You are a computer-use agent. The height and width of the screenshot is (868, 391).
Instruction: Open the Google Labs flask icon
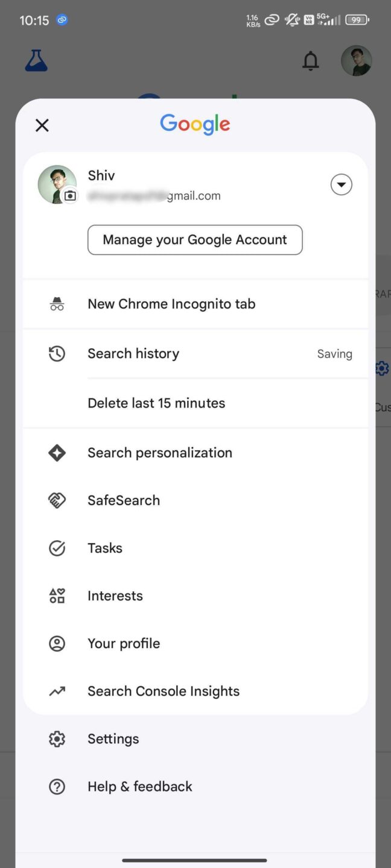pyautogui.click(x=36, y=60)
